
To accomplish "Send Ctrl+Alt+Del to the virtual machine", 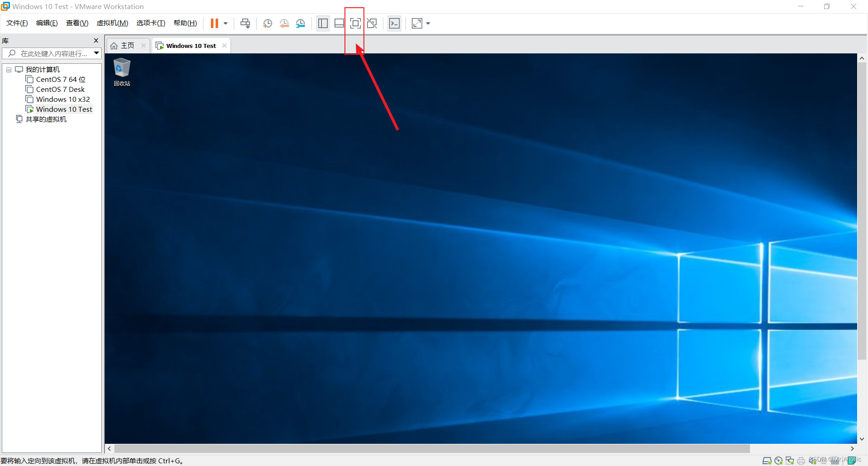I will (x=245, y=23).
